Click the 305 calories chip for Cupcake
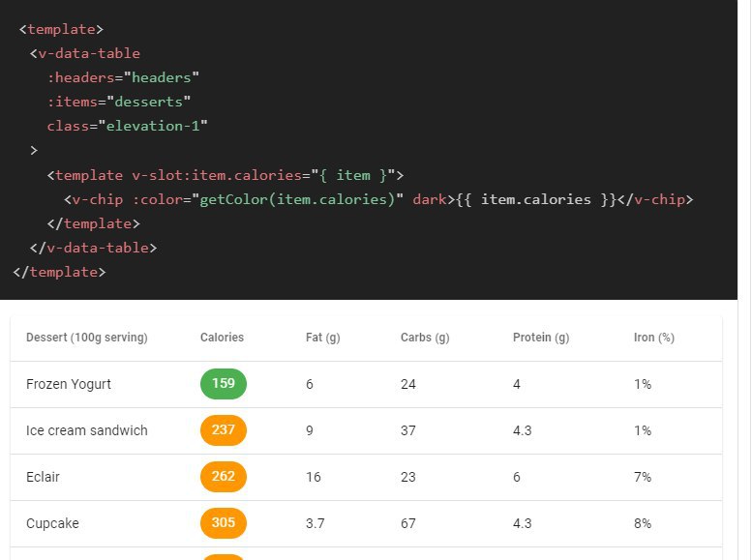The width and height of the screenshot is (752, 560). [223, 523]
